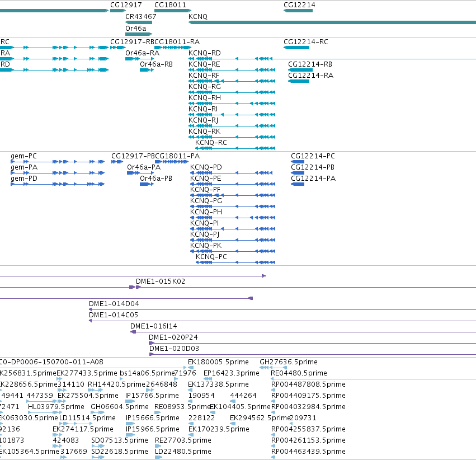Select the teal CG12214 gene arrow
This screenshot has height=460, width=476.
tap(298, 11)
